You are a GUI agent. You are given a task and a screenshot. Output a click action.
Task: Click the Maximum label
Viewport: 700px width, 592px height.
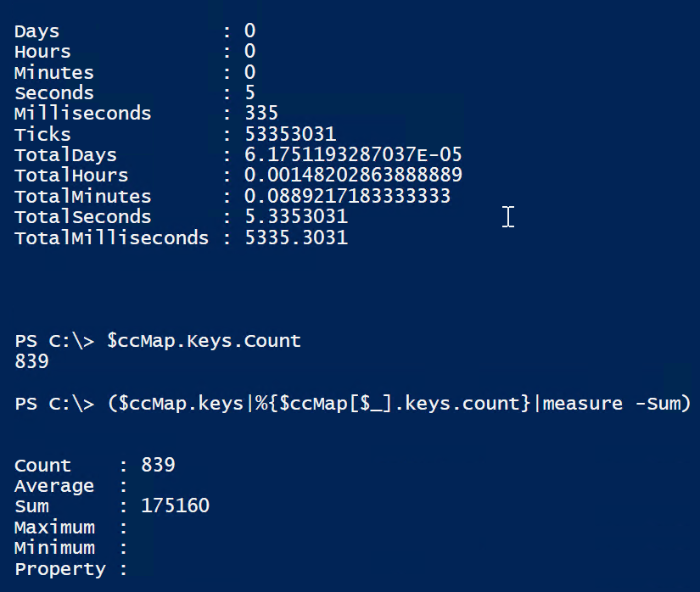pyautogui.click(x=54, y=528)
